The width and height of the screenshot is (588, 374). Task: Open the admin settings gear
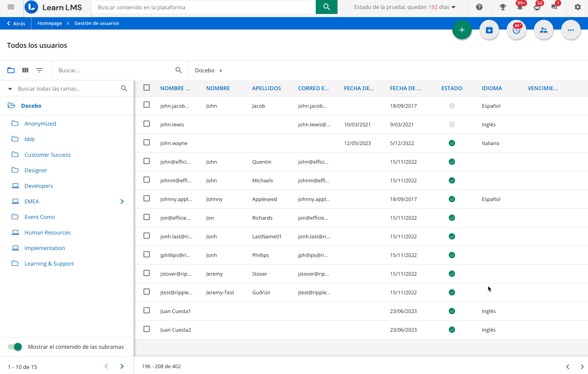(x=578, y=7)
